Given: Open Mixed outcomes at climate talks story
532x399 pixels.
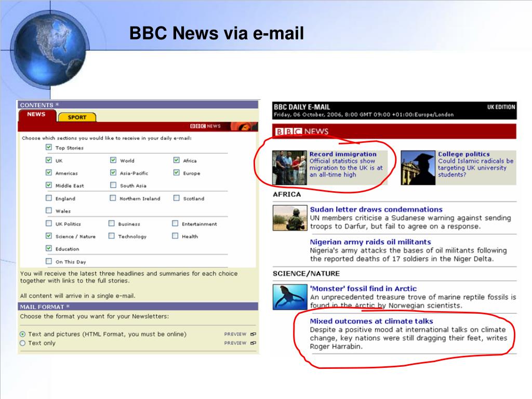Looking at the screenshot, I should (371, 321).
